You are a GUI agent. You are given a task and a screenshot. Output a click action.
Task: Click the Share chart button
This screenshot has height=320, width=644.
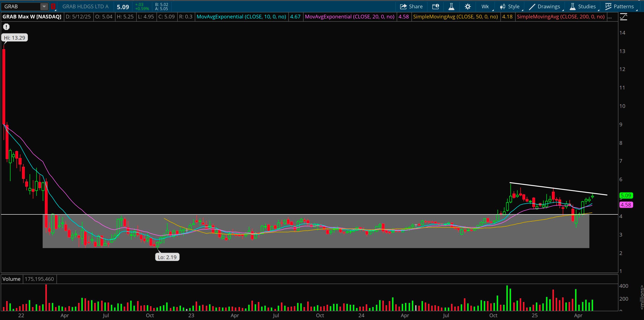(411, 6)
